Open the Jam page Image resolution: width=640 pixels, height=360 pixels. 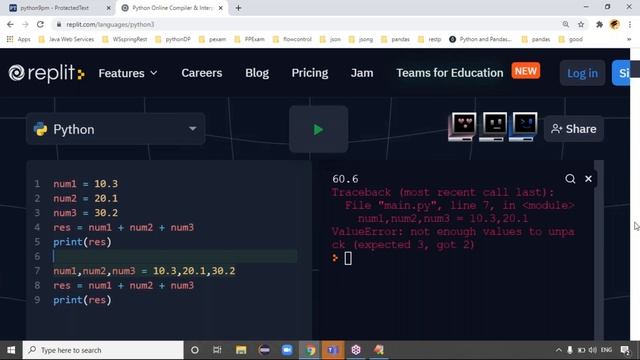click(x=362, y=73)
